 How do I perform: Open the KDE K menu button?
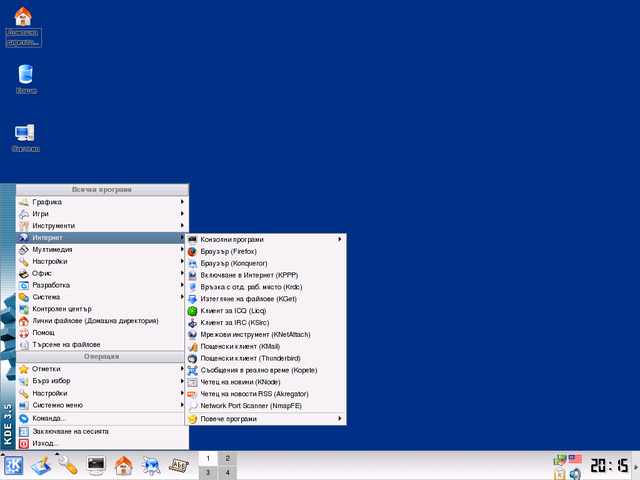point(13,465)
